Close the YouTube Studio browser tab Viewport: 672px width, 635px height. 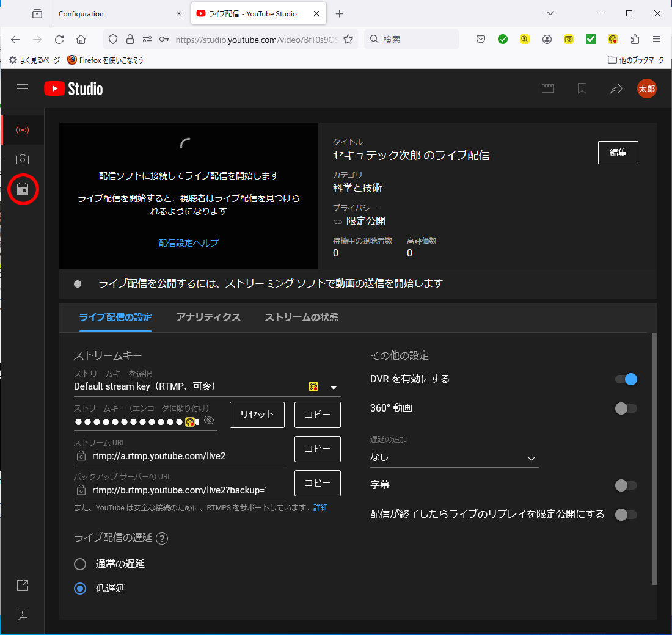tap(316, 13)
